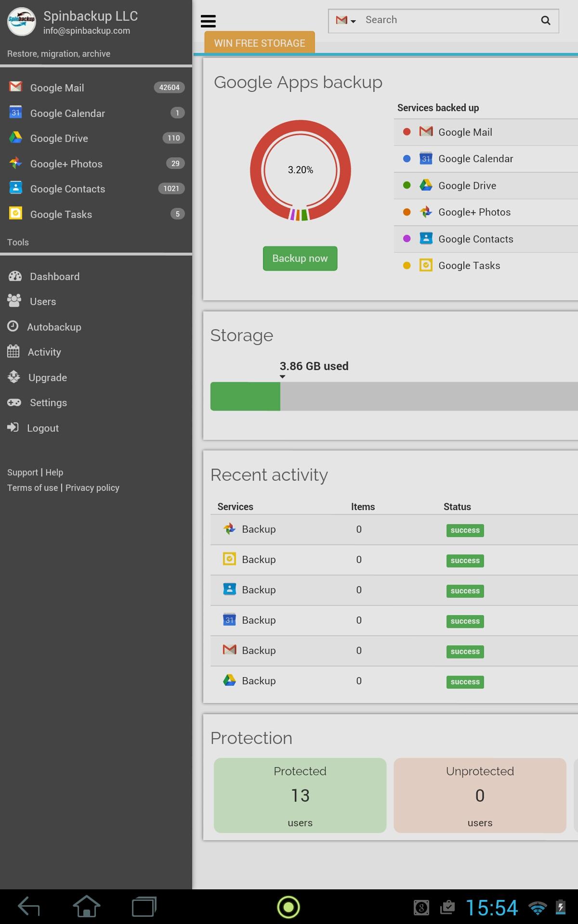Click the Google Tasks icon in sidebar
Screen dimensions: 578x924
pos(15,213)
